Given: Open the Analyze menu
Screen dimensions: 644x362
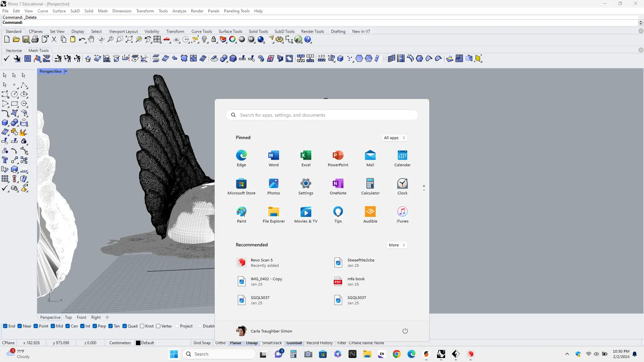Looking at the screenshot, I should [x=179, y=11].
